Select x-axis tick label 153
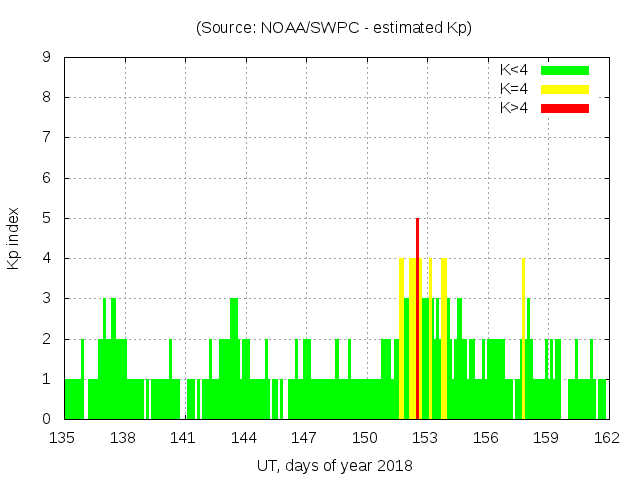This screenshot has width=640, height=480. pos(425,438)
